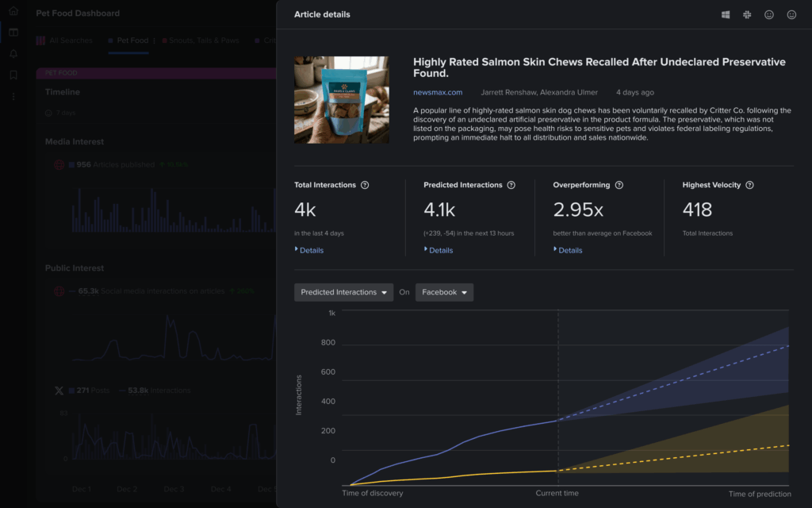The width and height of the screenshot is (812, 508).
Task: Open the bookmark icon in the left sidebar
Action: click(x=13, y=75)
